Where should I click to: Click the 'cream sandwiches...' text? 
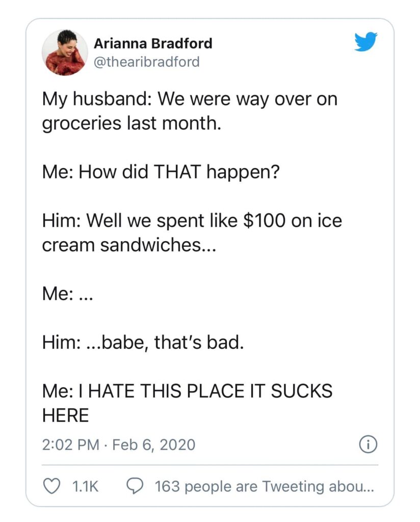(129, 245)
